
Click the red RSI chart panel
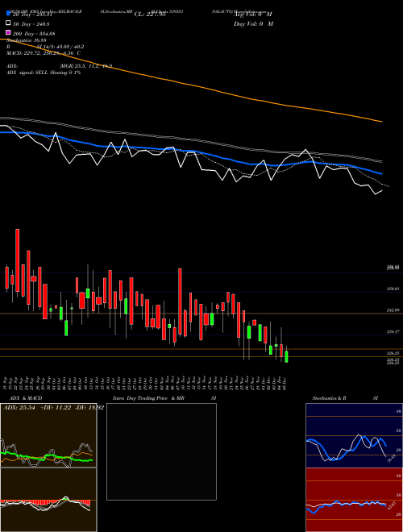tap(354, 500)
